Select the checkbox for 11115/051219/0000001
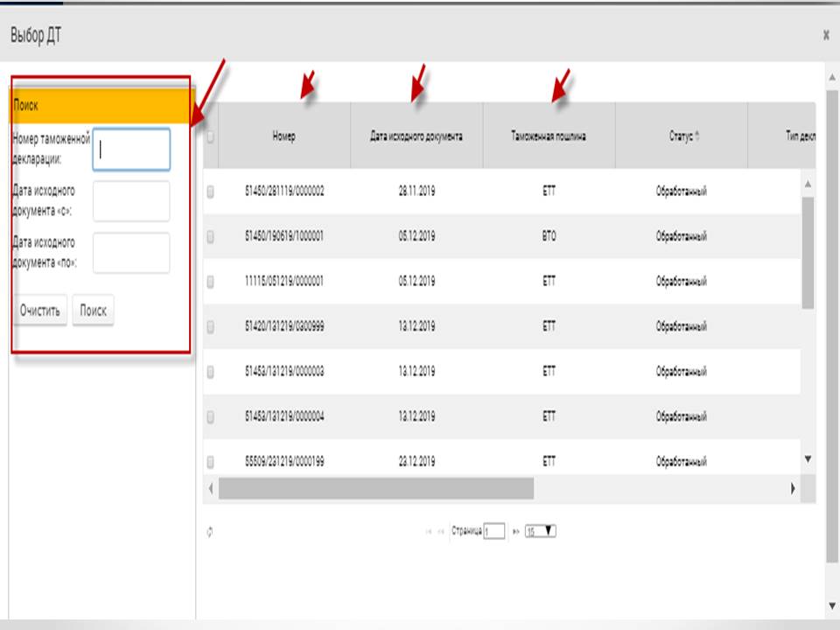The image size is (840, 630). 210,282
